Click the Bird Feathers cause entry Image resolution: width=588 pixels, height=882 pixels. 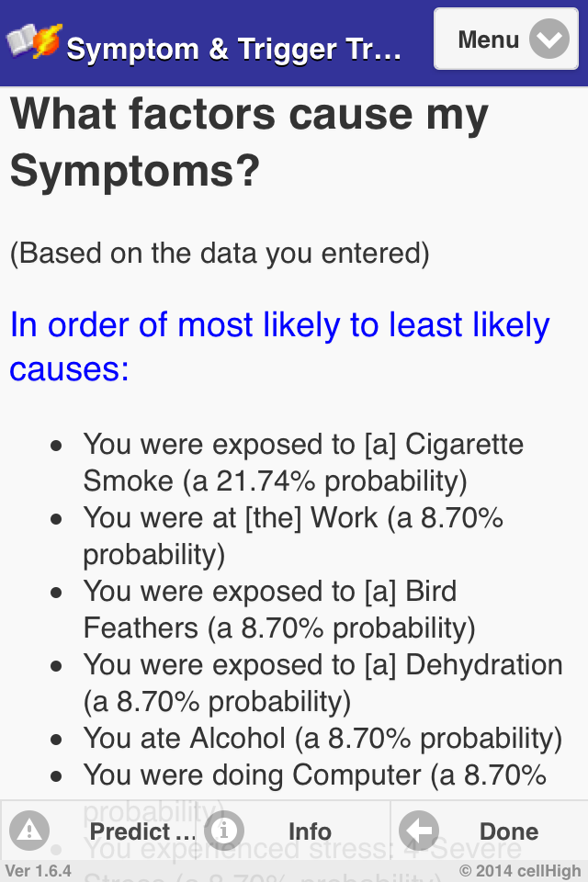pos(278,609)
